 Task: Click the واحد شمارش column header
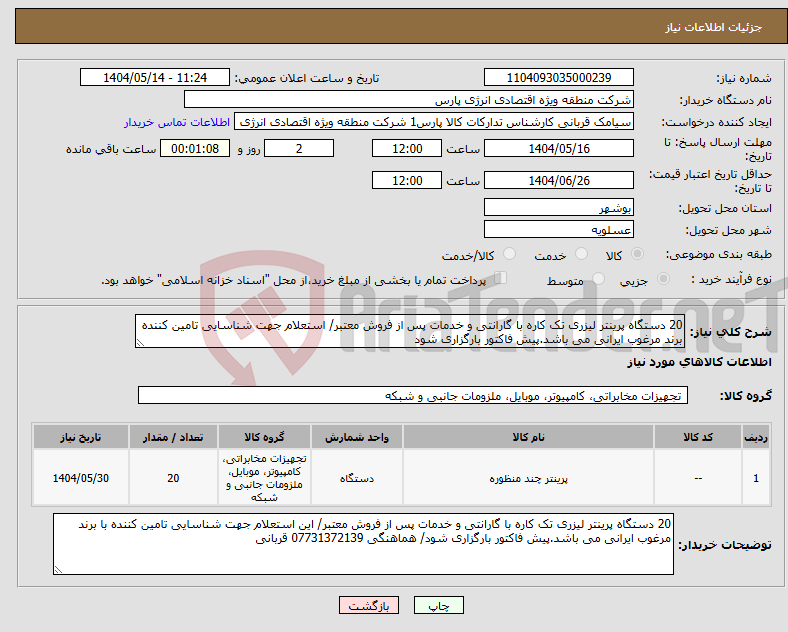(x=357, y=437)
